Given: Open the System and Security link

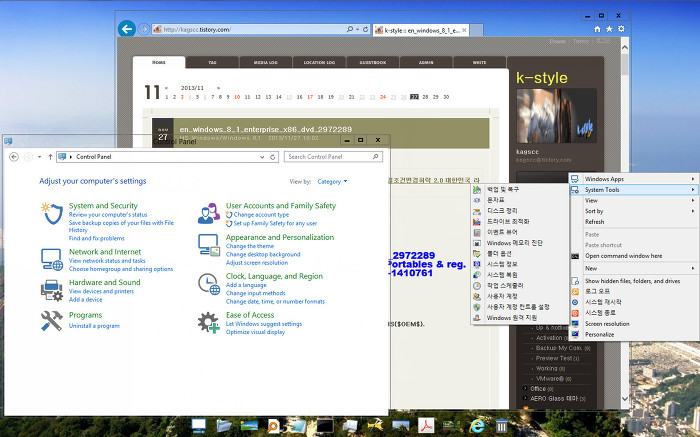Looking at the screenshot, I should (x=103, y=206).
